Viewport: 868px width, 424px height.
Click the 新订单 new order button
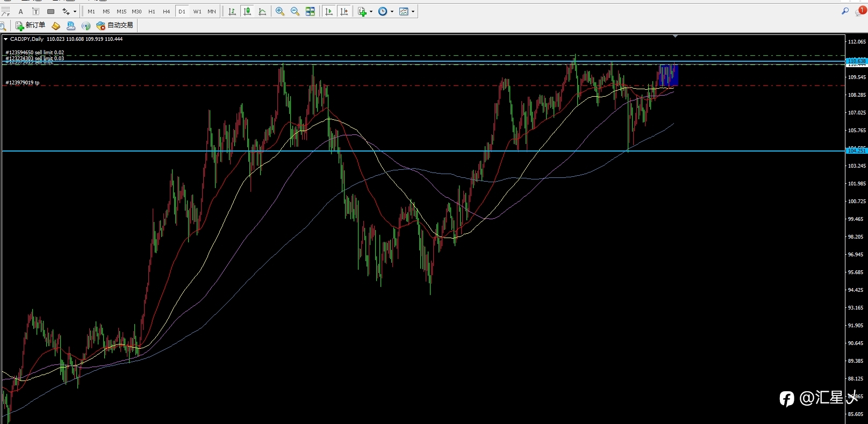coord(31,25)
